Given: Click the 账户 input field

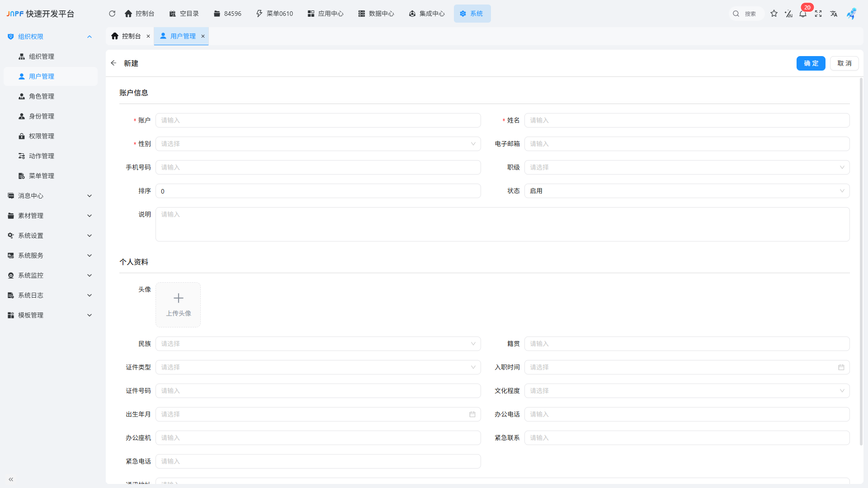Looking at the screenshot, I should 318,120.
